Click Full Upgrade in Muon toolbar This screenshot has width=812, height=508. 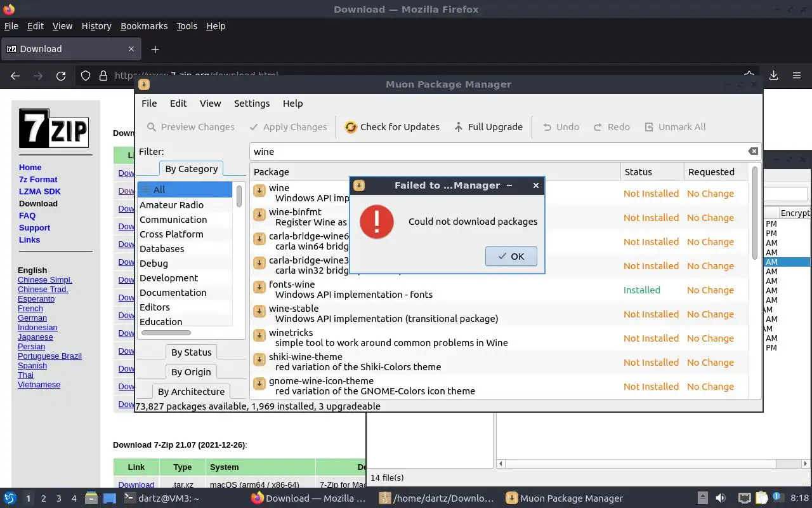click(488, 127)
